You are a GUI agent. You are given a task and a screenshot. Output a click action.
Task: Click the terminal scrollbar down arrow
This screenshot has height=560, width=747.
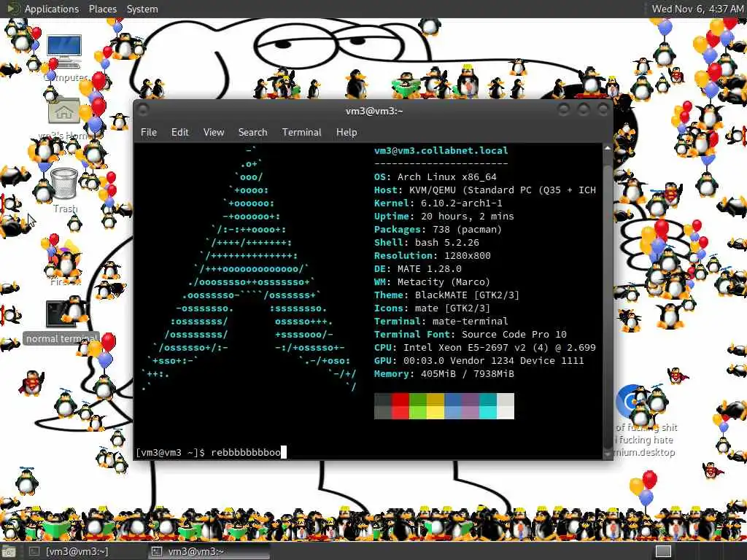[x=608, y=454]
